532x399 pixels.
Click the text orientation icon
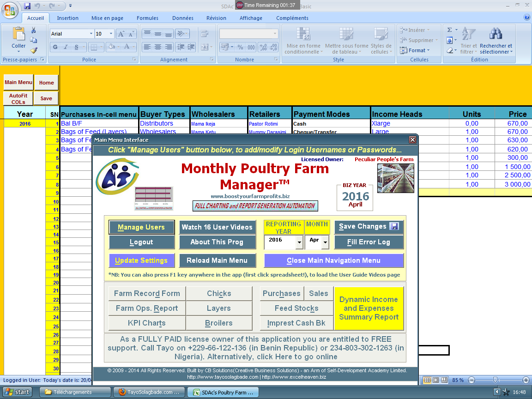[181, 34]
